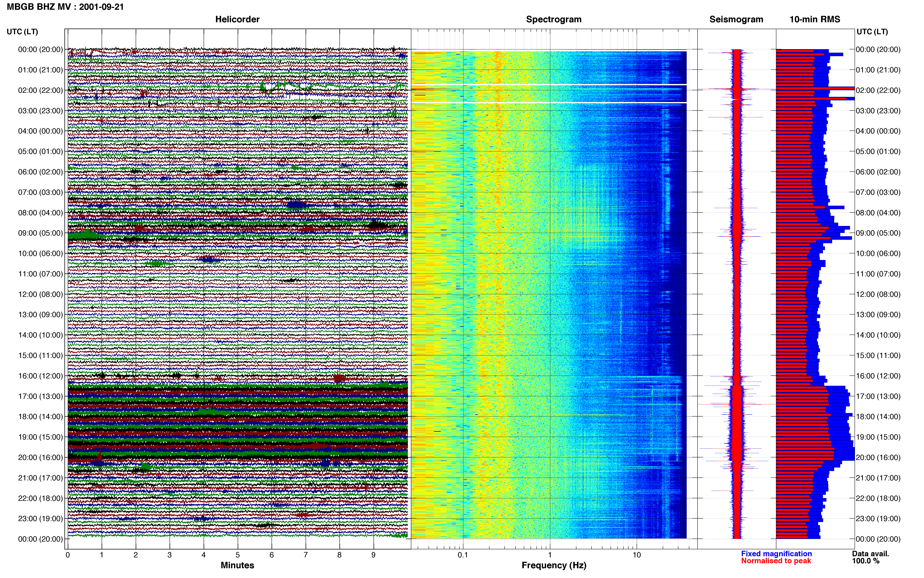Viewport: 924px width, 578px height.
Task: Select the "Frequency (Hz)" x-axis label
Action: (x=554, y=565)
